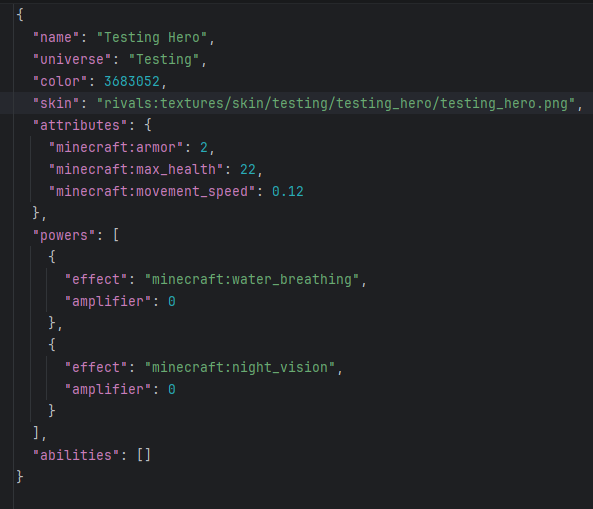Click the "minecraft:water_breathing" string
593x509 pixels.
[x=252, y=279]
